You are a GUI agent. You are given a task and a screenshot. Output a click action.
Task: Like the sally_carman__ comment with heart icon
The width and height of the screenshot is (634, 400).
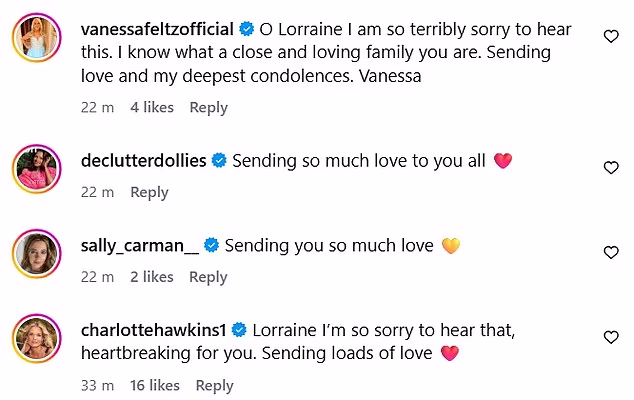click(611, 253)
